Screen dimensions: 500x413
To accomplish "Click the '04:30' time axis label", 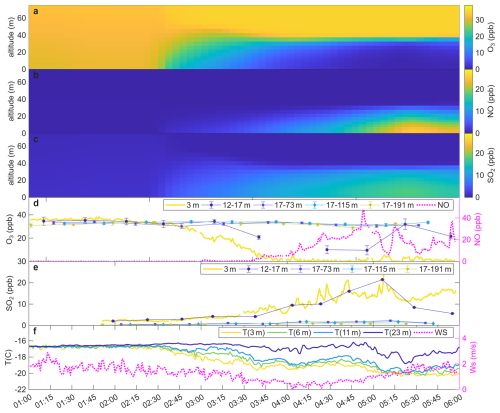I will coord(324,401).
